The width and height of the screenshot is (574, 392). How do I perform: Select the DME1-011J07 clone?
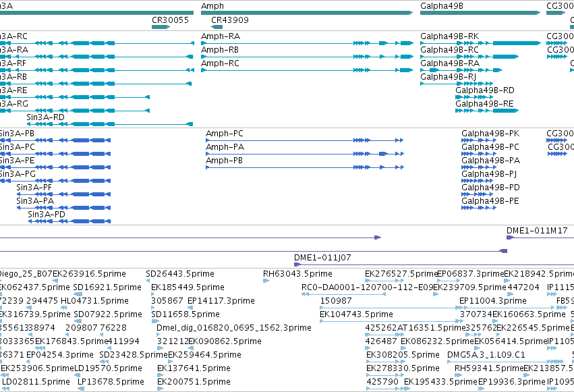click(x=434, y=264)
